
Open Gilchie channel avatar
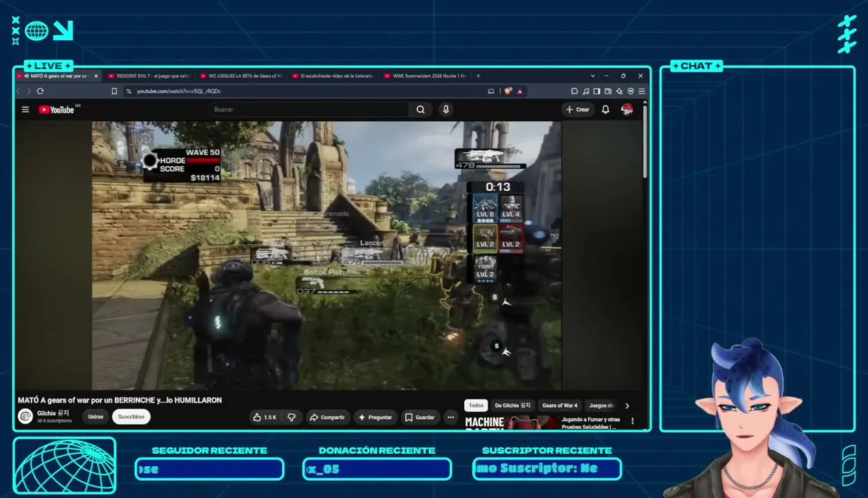[x=26, y=416]
